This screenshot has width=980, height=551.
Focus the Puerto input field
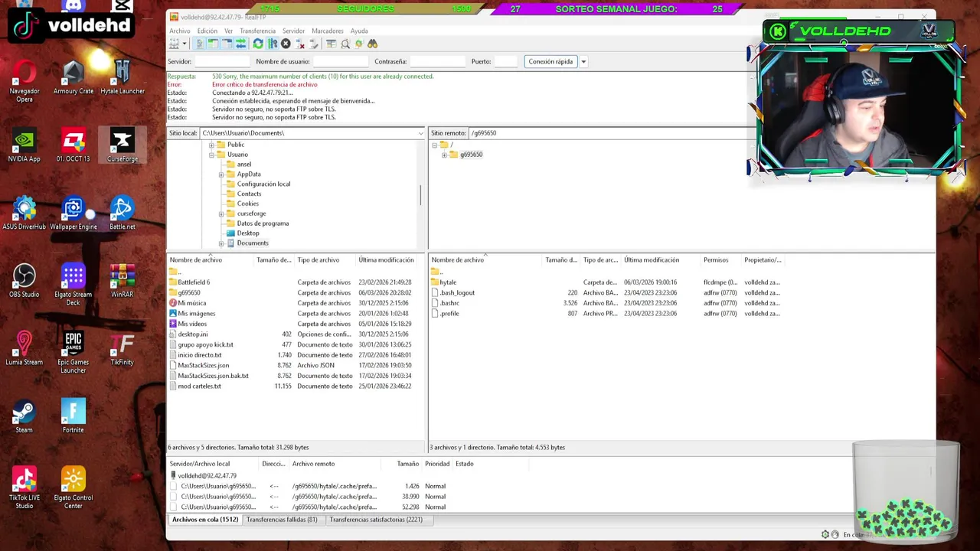point(506,61)
